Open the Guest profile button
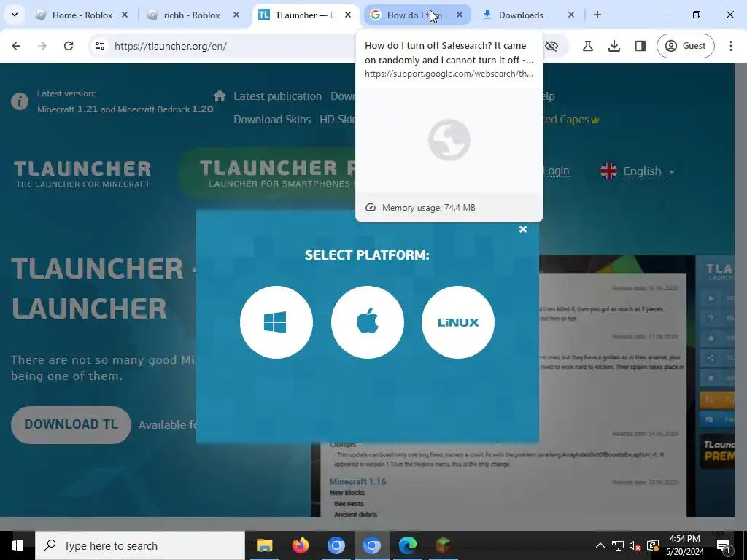Screen dimensions: 747x560 click(686, 46)
